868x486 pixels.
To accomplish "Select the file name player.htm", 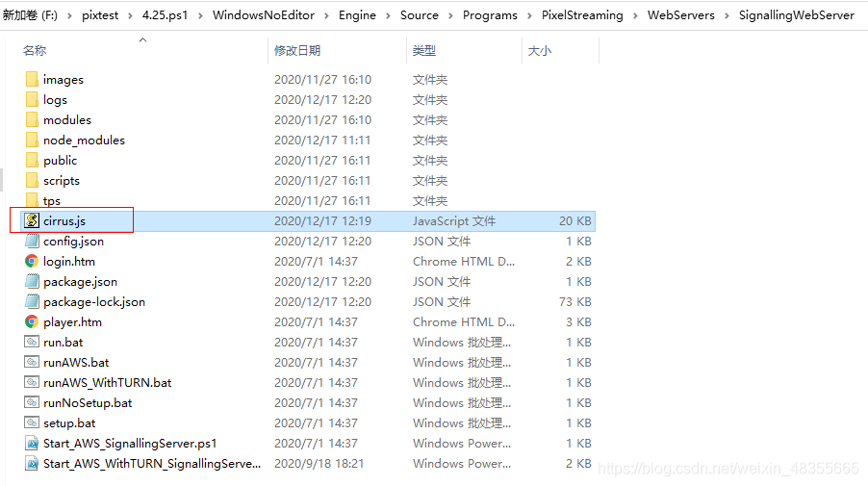I will click(72, 321).
